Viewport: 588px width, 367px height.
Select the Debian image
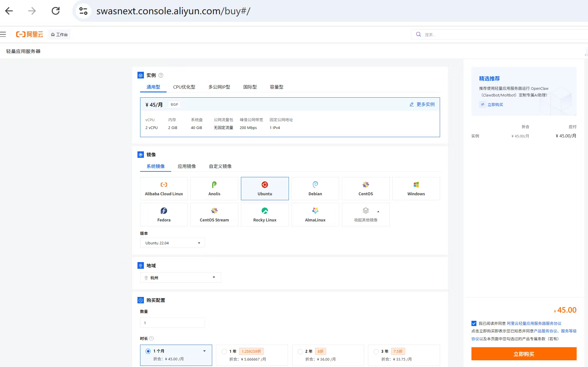click(x=315, y=189)
